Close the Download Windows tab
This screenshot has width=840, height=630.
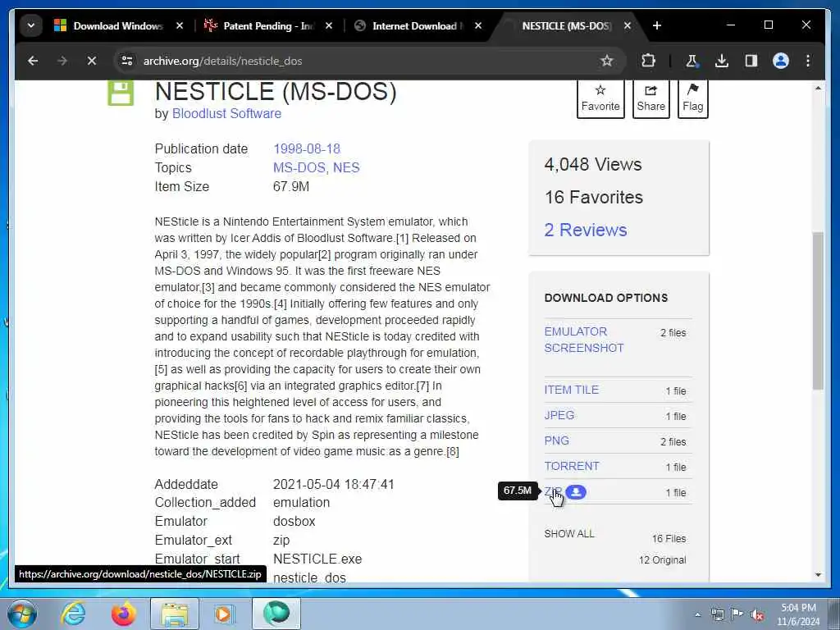[180, 25]
